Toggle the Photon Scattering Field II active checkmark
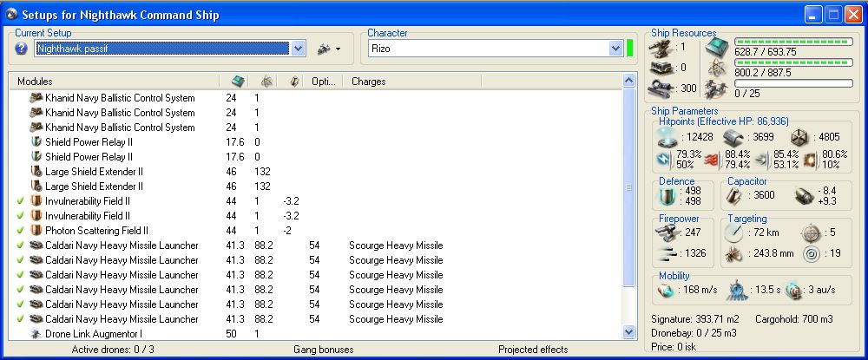 click(21, 231)
